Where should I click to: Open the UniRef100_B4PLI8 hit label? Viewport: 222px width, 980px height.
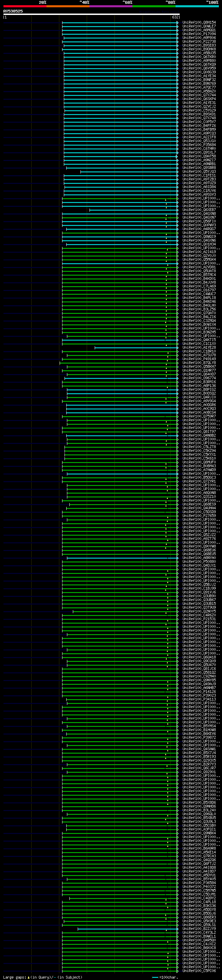(199, 298)
